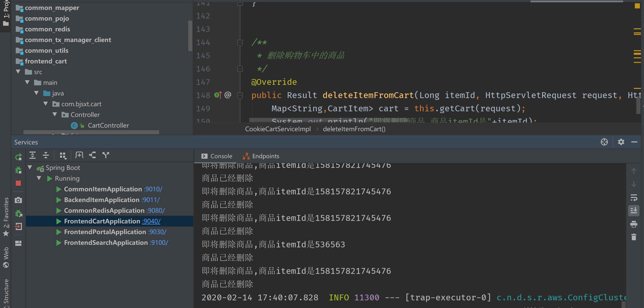The width and height of the screenshot is (644, 308).
Task: Click the project tree vertical scrollbar
Action: [x=190, y=36]
